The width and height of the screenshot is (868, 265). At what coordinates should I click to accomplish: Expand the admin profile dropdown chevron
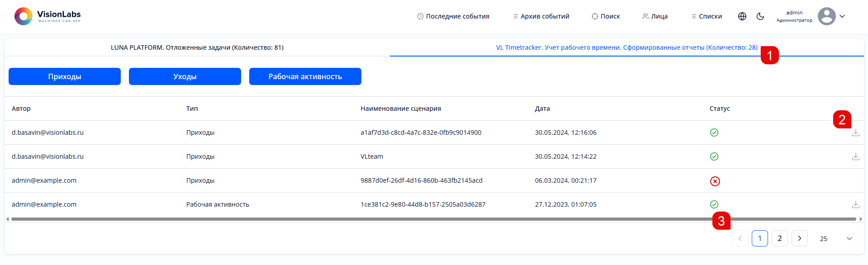842,16
